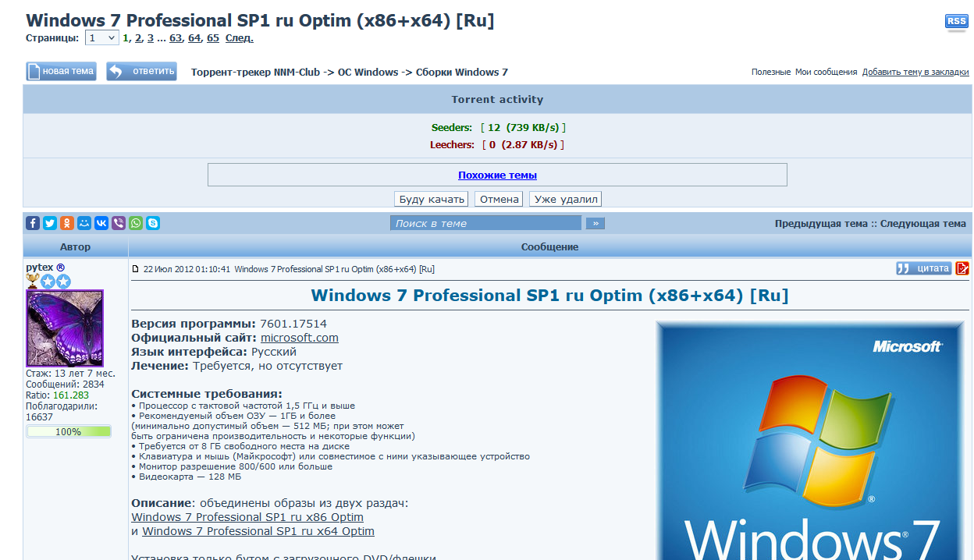This screenshot has height=560, width=974.
Task: Open the RSS feed icon
Action: [x=956, y=22]
